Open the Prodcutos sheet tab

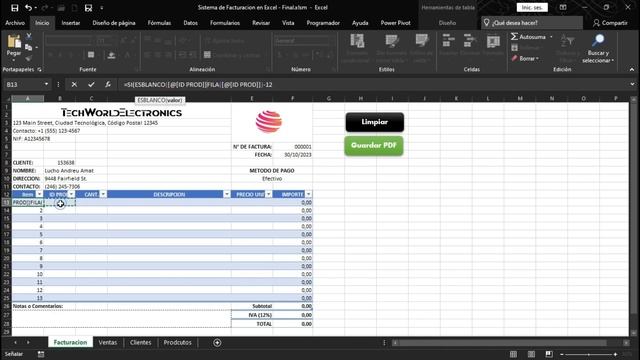(x=178, y=342)
